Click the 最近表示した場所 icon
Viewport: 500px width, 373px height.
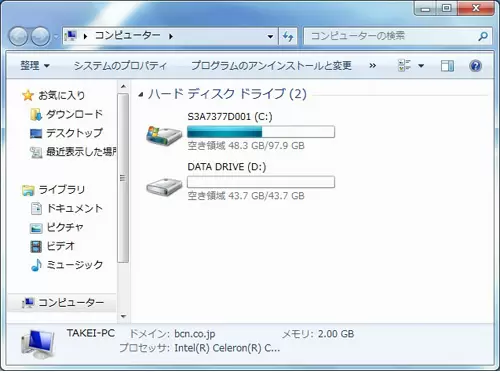(x=36, y=152)
